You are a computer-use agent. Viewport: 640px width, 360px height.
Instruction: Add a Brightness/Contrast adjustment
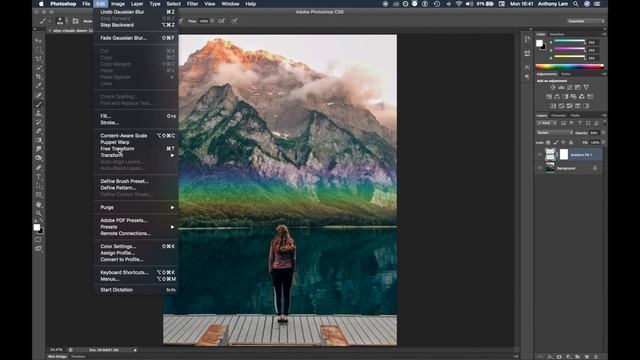pos(553,87)
